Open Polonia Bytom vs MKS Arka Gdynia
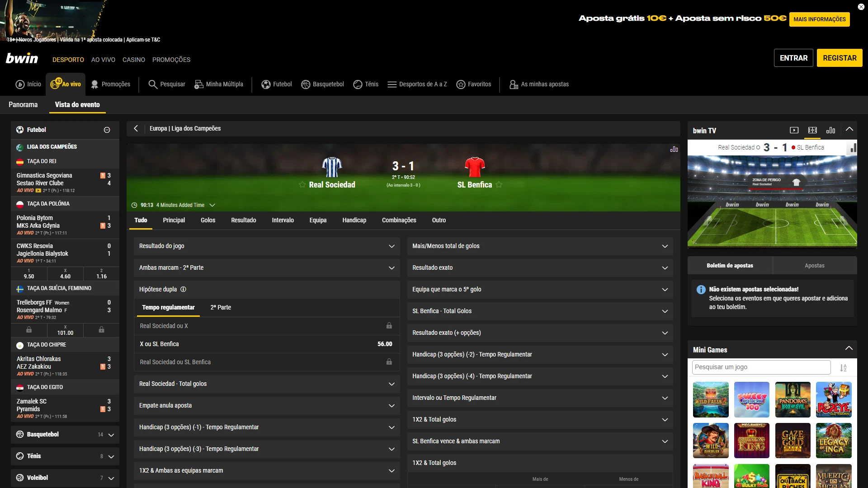 pos(65,225)
